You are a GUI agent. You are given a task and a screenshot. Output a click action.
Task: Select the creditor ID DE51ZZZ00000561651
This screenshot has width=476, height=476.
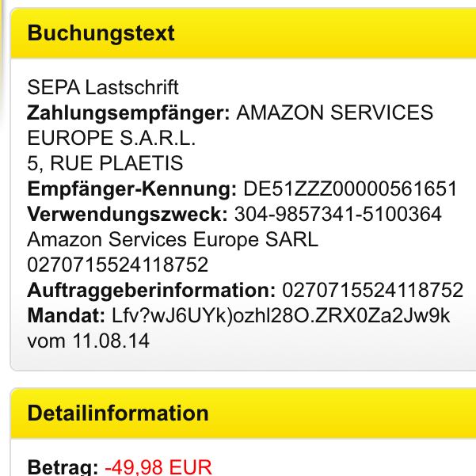[x=350, y=189]
